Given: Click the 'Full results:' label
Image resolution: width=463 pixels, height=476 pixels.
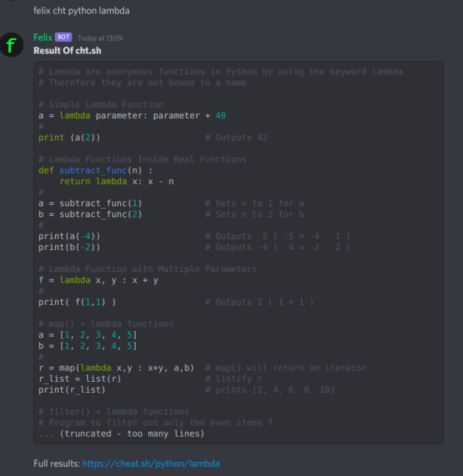Looking at the screenshot, I should click(57, 463).
